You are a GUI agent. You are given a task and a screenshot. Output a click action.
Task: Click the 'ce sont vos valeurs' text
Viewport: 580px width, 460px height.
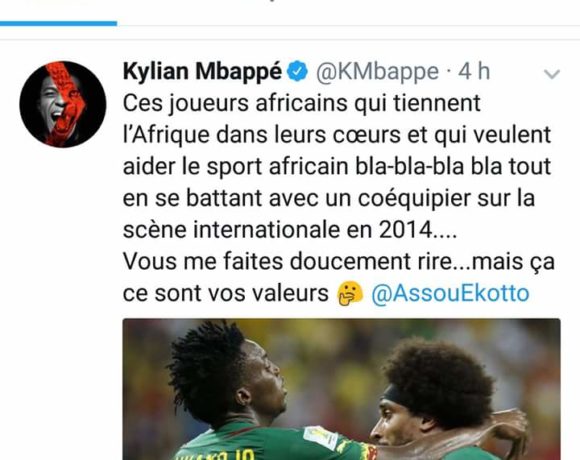226,294
